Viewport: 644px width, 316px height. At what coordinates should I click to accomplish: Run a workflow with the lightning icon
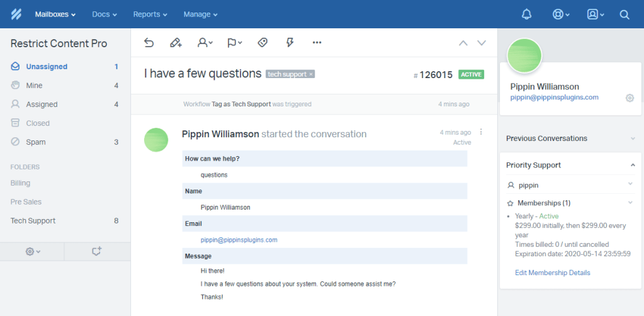click(290, 42)
